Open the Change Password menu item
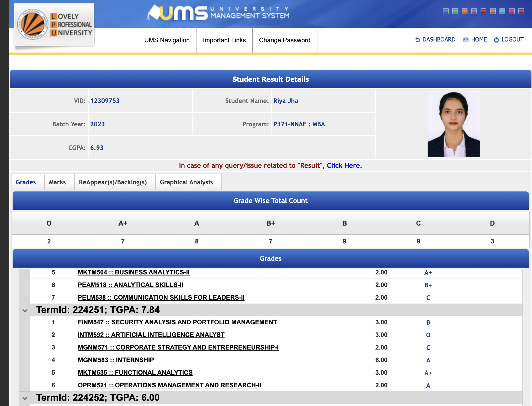The image size is (532, 406). [x=285, y=40]
